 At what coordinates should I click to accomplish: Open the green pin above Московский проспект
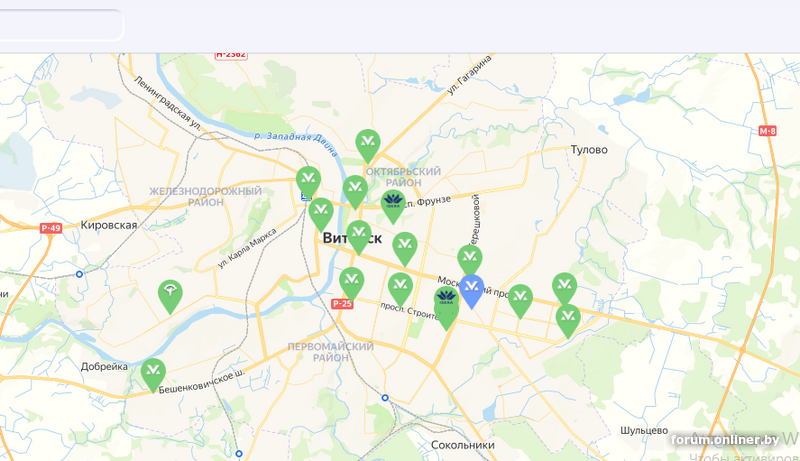470,260
